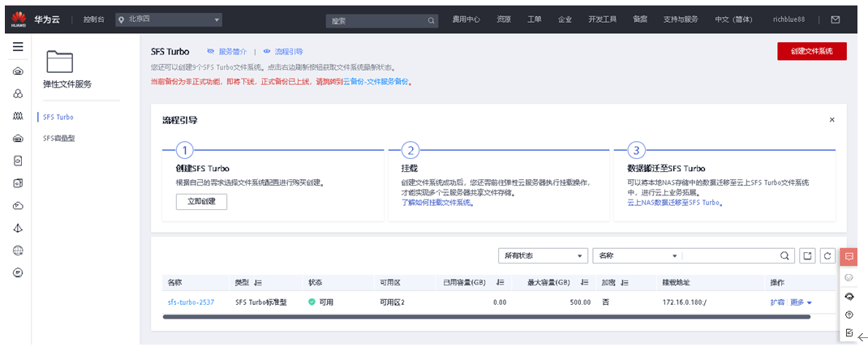Click the green 可用 status icon
Screen dimensions: 868x347
[312, 302]
